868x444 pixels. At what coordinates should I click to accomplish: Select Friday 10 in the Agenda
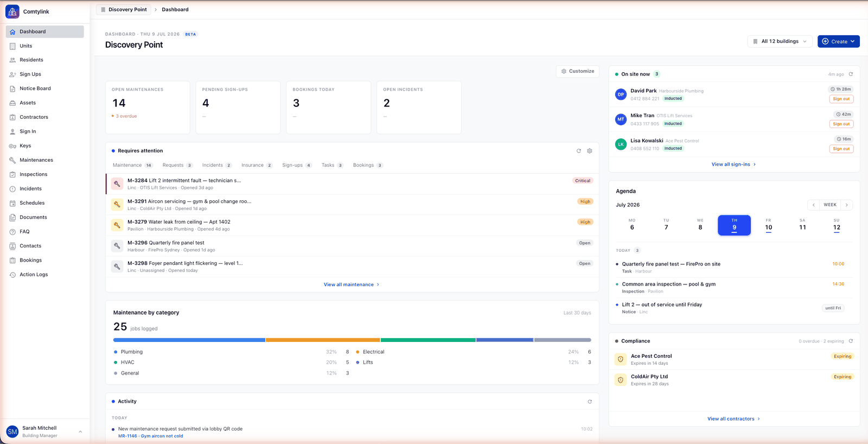[x=769, y=225]
